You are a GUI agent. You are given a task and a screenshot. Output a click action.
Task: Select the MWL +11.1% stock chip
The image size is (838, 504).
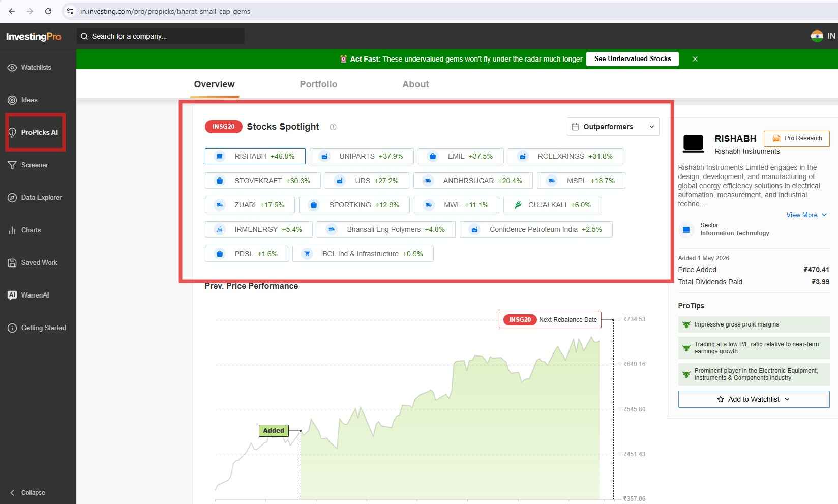pyautogui.click(x=457, y=205)
